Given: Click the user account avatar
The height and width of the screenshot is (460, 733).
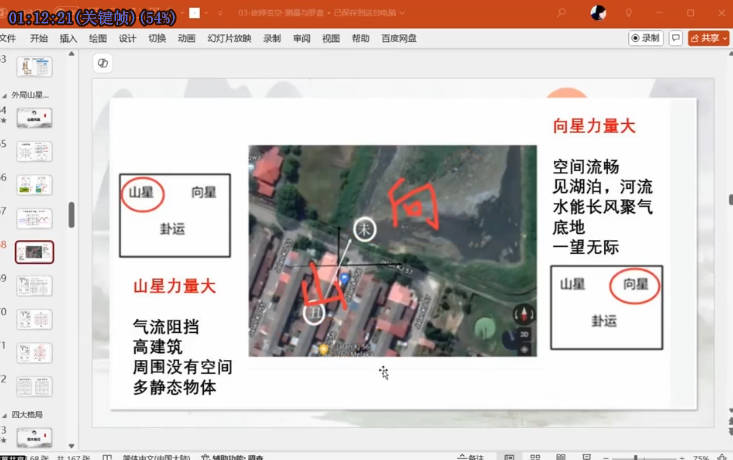Looking at the screenshot, I should [597, 13].
